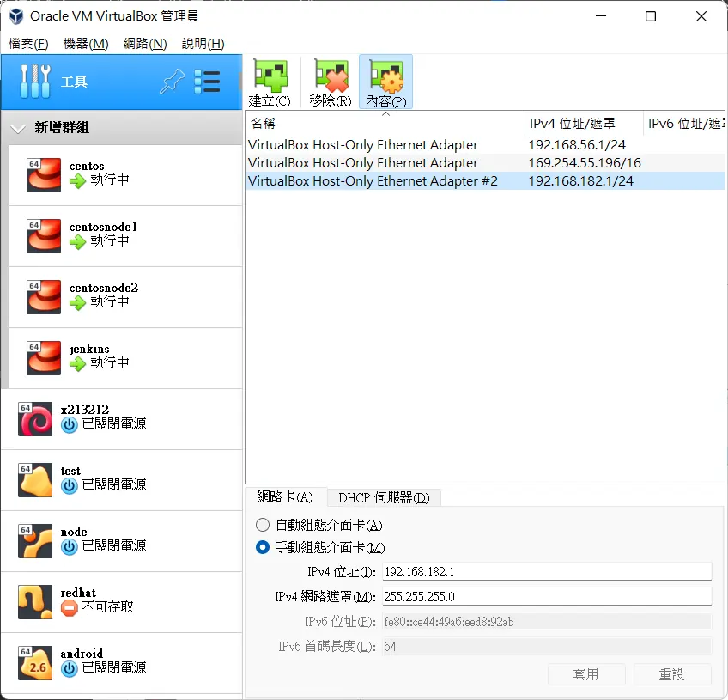Click the x213212 VM name text
728x700 pixels.
pos(84,409)
